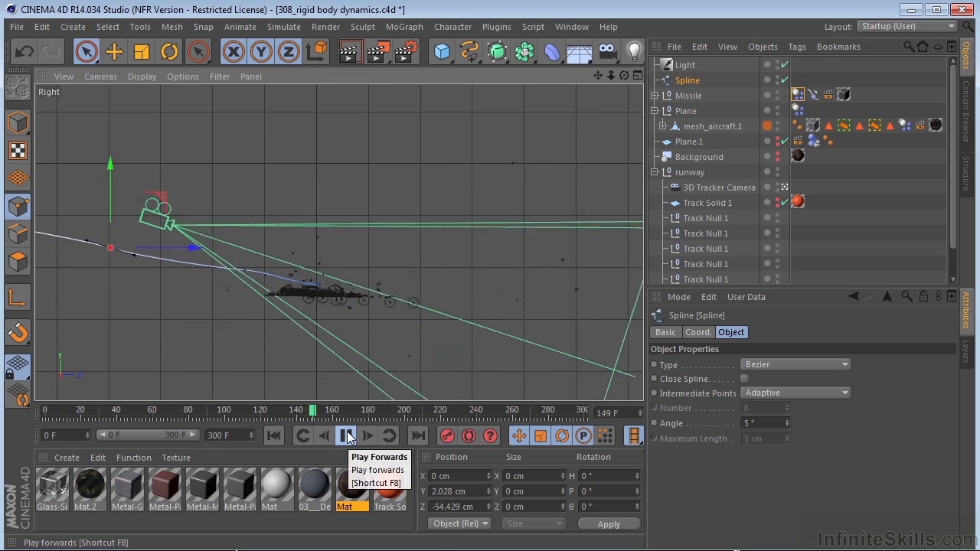This screenshot has width=980, height=551.
Task: Open material manager Create menu
Action: click(x=67, y=458)
